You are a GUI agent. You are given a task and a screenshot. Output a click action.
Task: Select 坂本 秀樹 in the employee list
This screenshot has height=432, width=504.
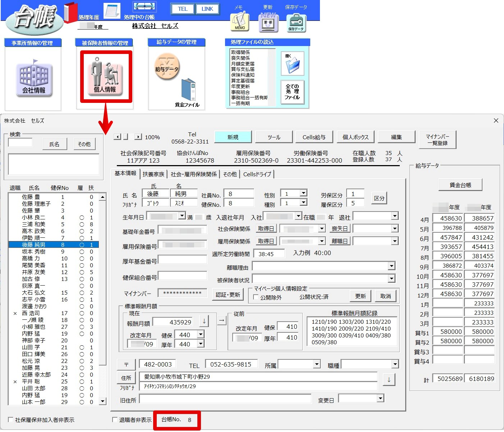pyautogui.click(x=53, y=251)
